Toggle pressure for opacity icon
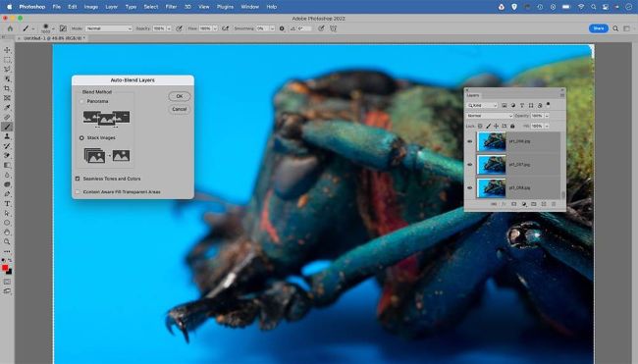 pyautogui.click(x=179, y=28)
